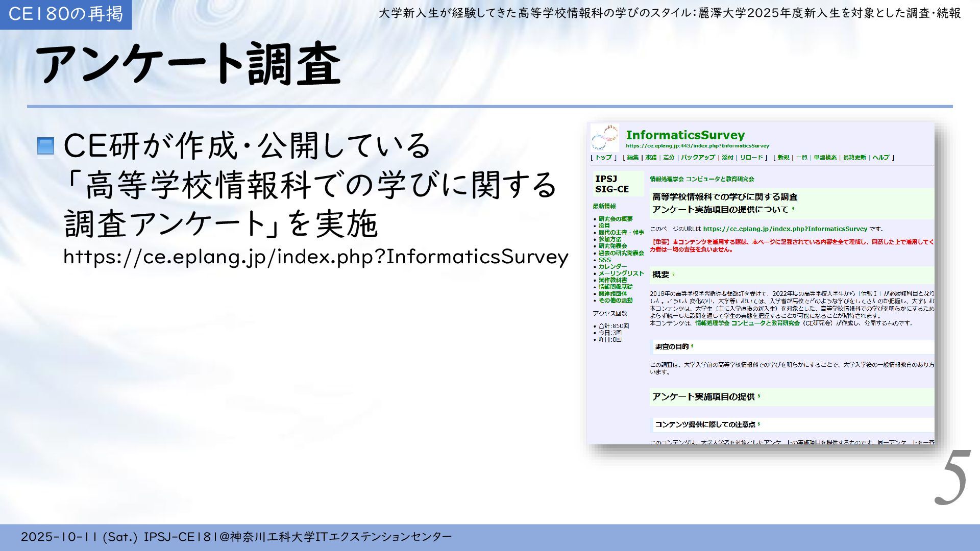Click the ヘルプ help link
This screenshot has width=980, height=551.
(880, 158)
